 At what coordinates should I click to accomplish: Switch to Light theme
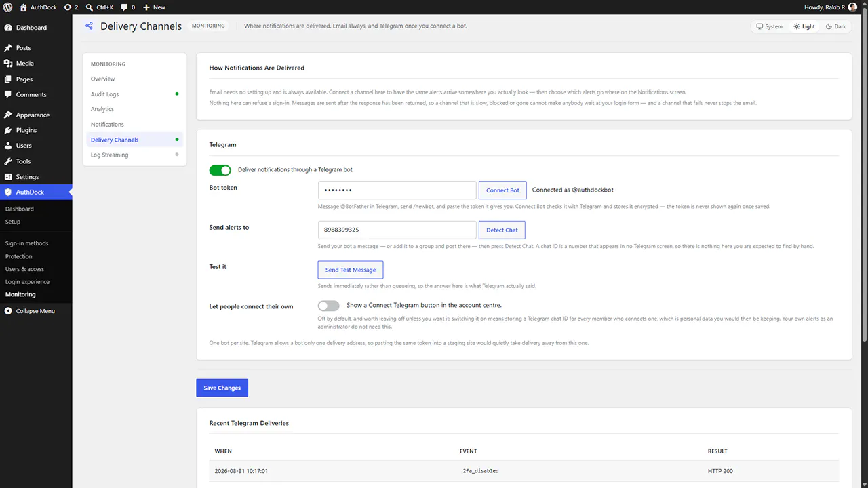point(804,27)
